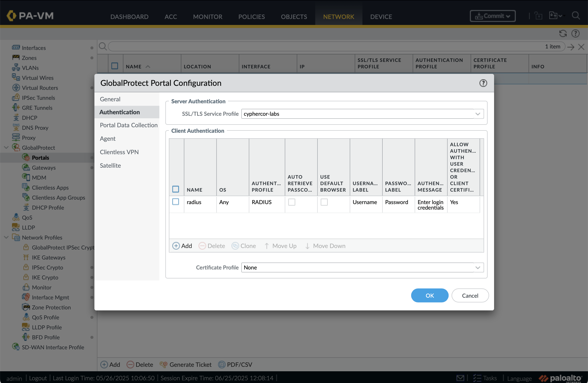Switch to the Clientless VPN tab
588x383 pixels.
[x=119, y=152]
